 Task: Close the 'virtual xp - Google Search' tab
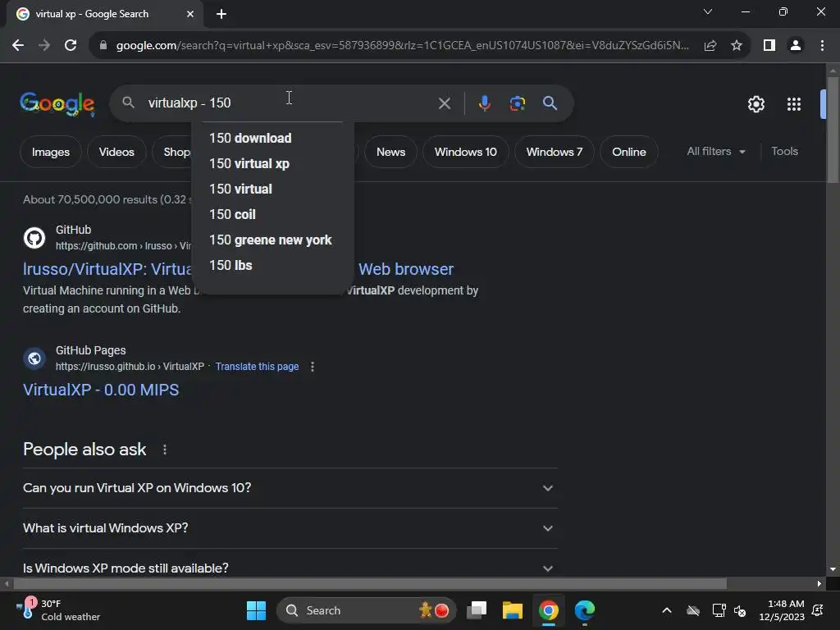(x=190, y=14)
